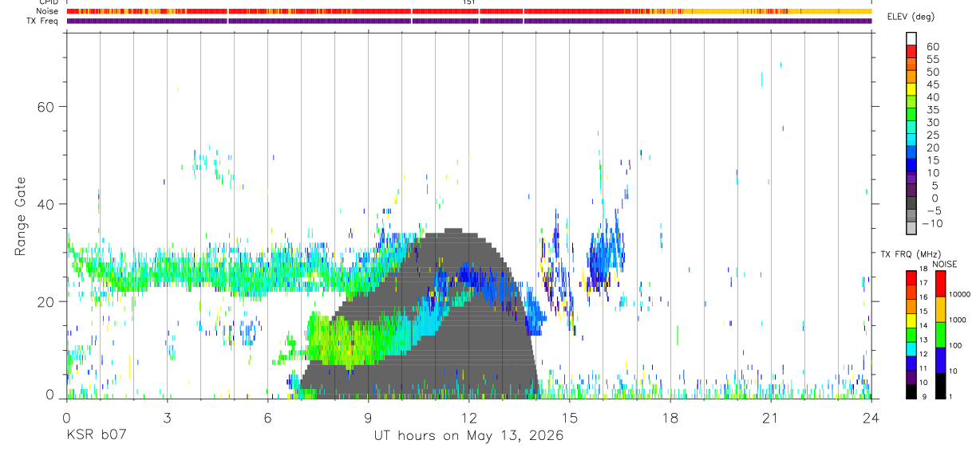Click the white top segment of ELEV color bar

[911, 37]
